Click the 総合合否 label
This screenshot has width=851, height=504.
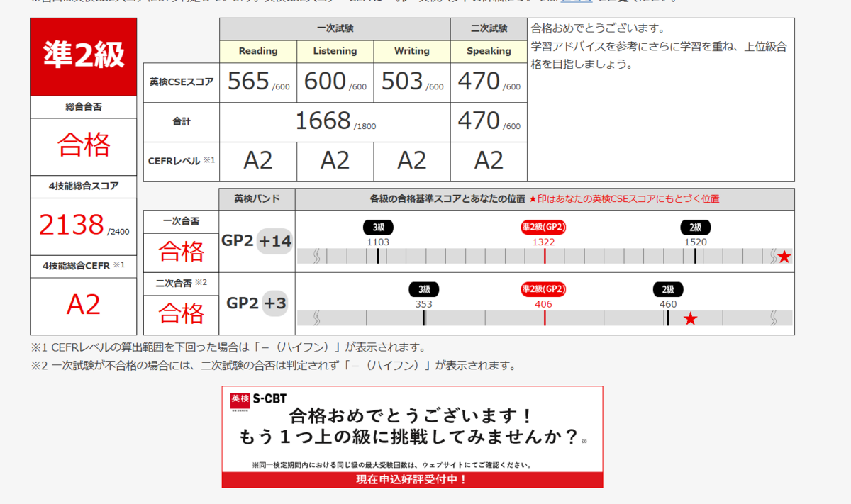click(84, 107)
